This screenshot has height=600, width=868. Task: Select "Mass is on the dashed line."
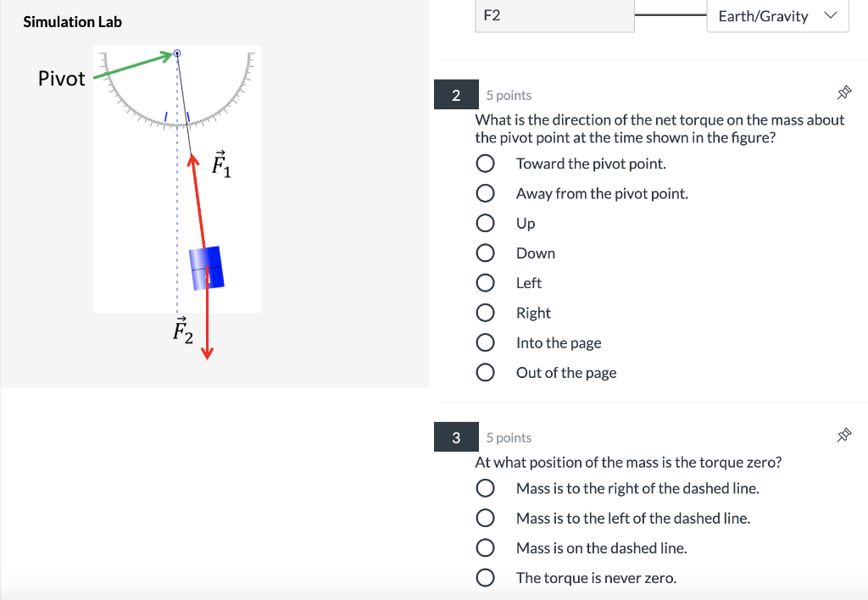tap(485, 547)
